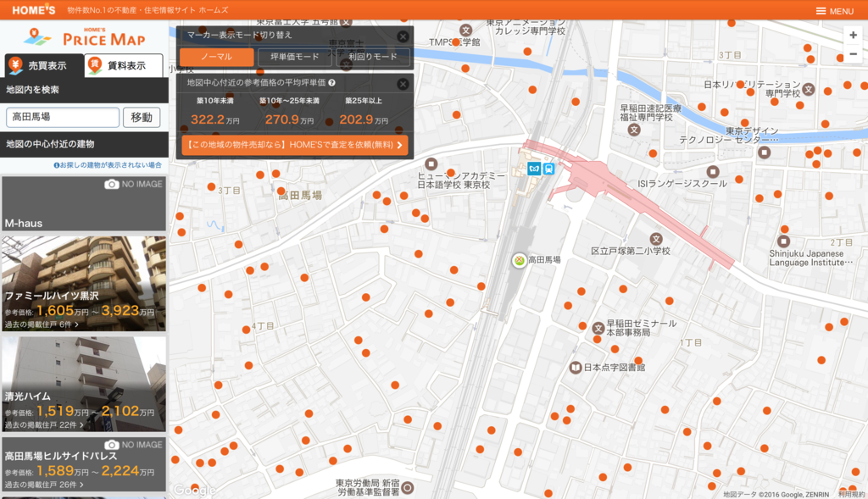Click the 322.2万円 price for 築10年未満

coord(214,119)
